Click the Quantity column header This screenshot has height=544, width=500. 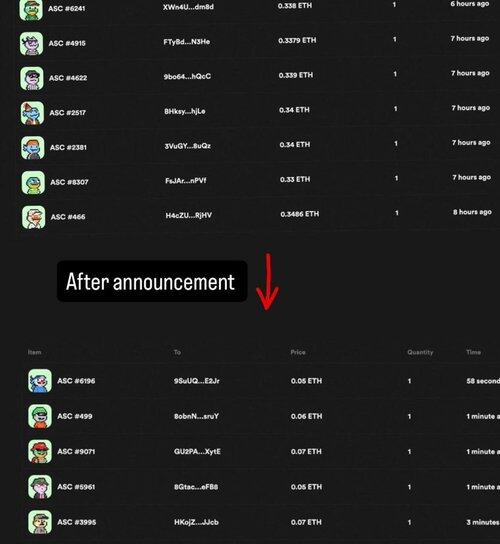[420, 352]
